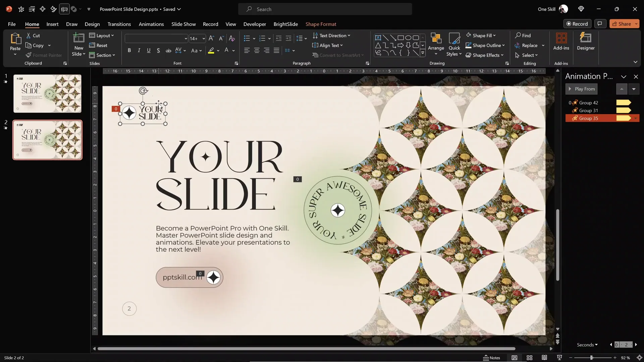The width and height of the screenshot is (644, 362).
Task: Toggle Bold formatting
Action: [x=129, y=51]
